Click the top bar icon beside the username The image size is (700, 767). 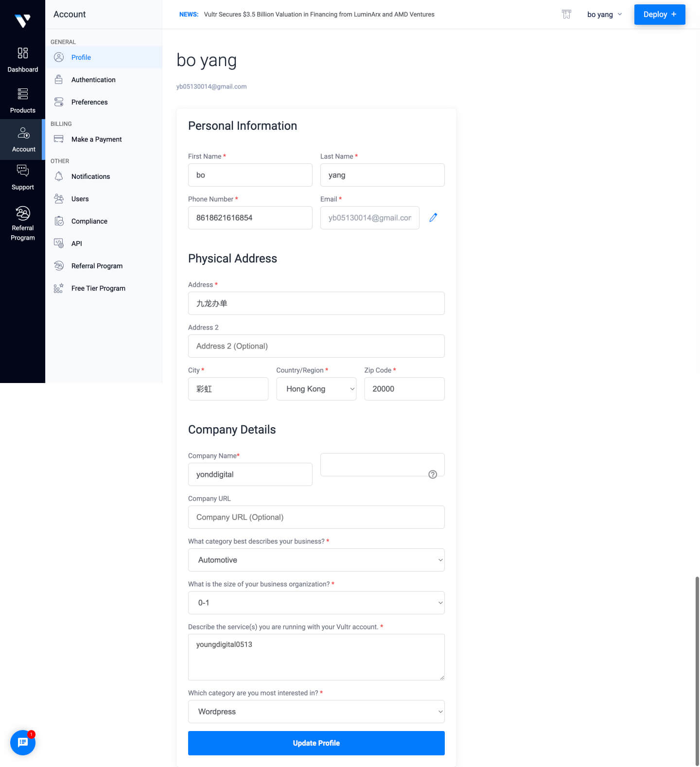[x=566, y=15]
